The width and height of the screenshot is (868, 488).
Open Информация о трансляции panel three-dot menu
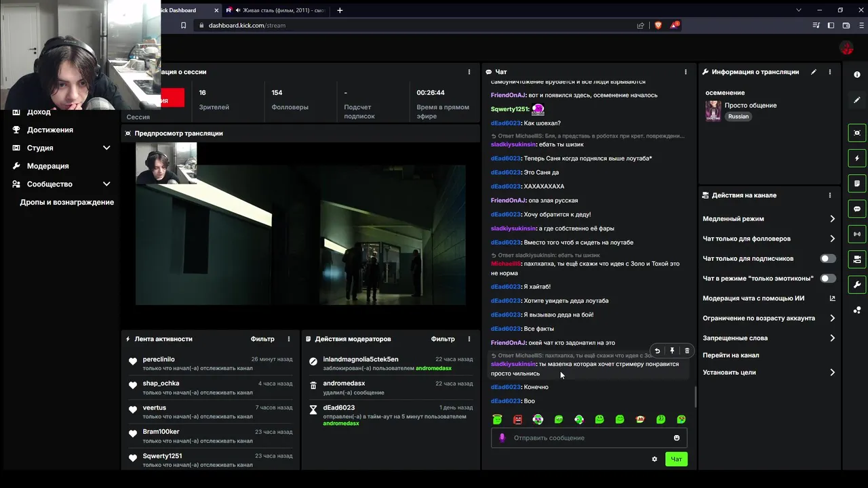[830, 72]
